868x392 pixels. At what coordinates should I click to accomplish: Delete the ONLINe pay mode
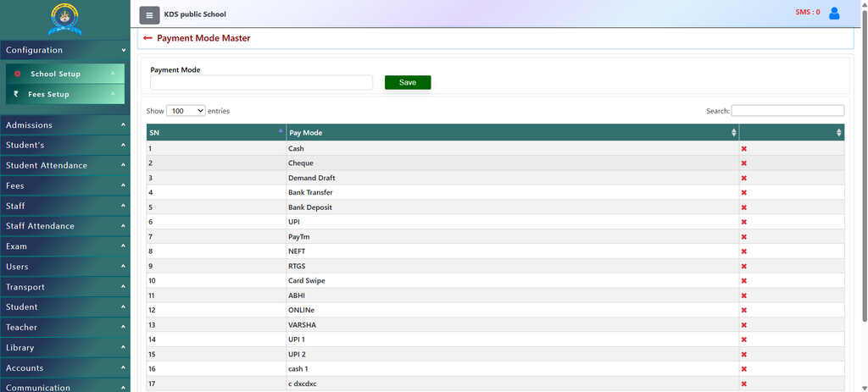744,310
